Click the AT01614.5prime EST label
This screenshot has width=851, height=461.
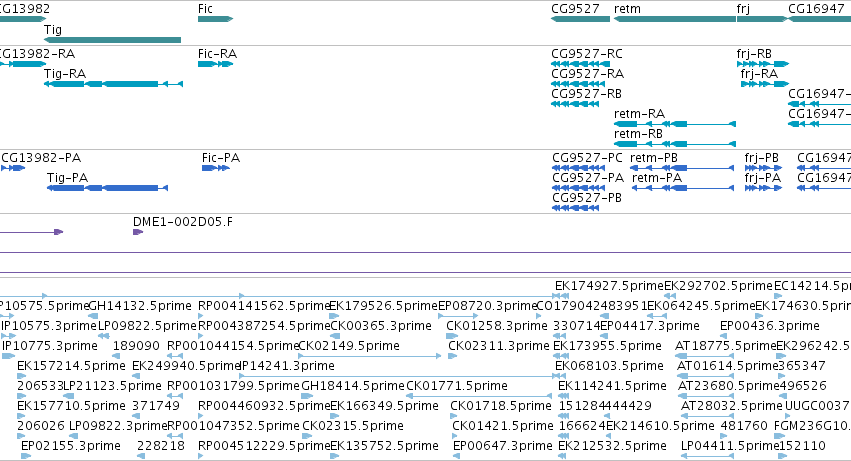[728, 366]
